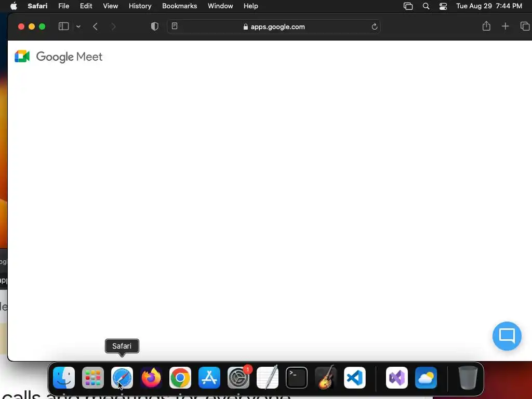The image size is (532, 399).
Task: Open the blue chat bubble button
Action: 507,336
